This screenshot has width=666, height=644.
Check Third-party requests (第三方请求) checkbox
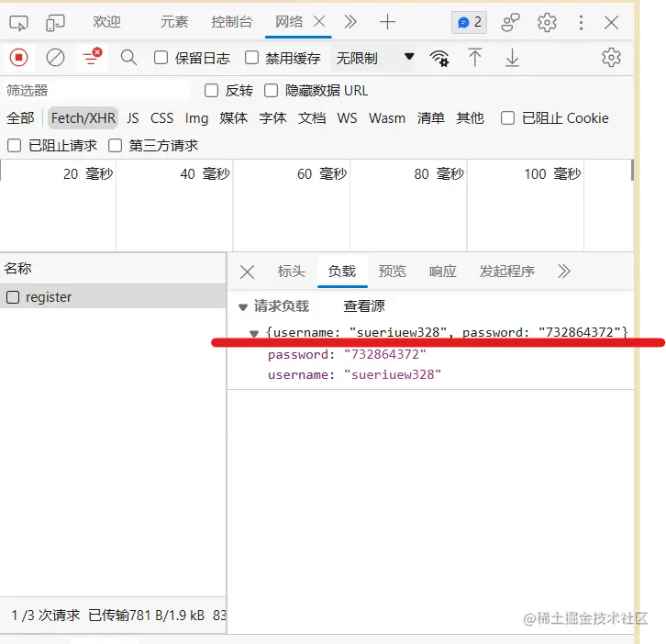click(x=115, y=146)
